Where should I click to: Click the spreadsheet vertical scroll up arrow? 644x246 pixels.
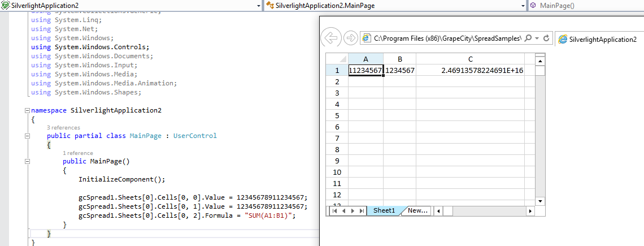(x=540, y=61)
